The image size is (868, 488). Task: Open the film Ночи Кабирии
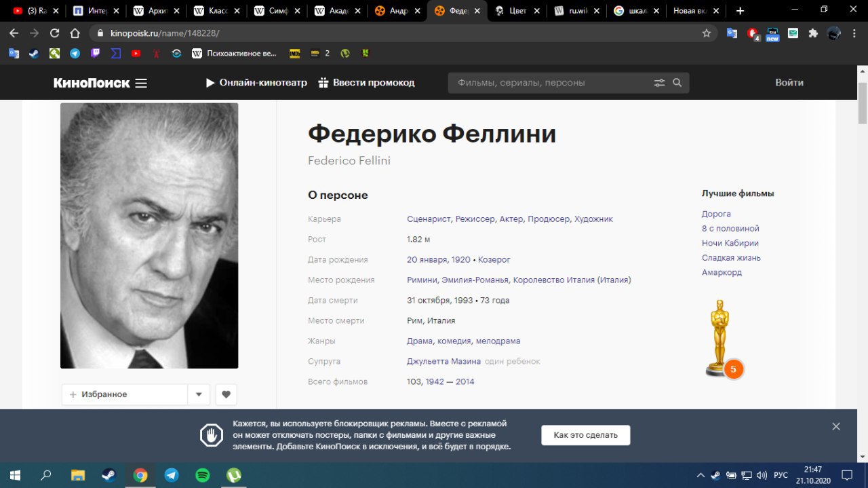tap(730, 243)
